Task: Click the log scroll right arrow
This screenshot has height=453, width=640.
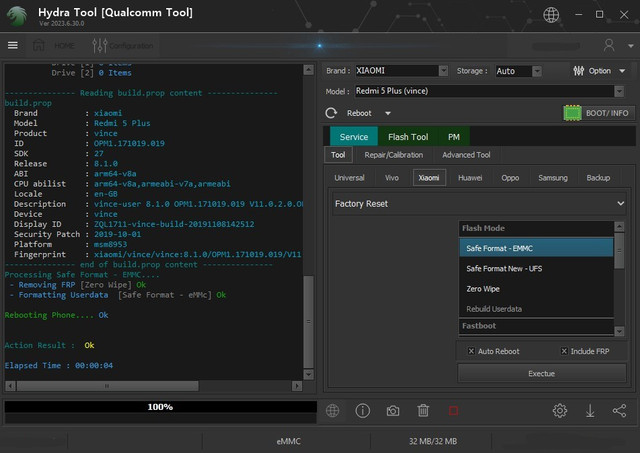Action: 297,386
